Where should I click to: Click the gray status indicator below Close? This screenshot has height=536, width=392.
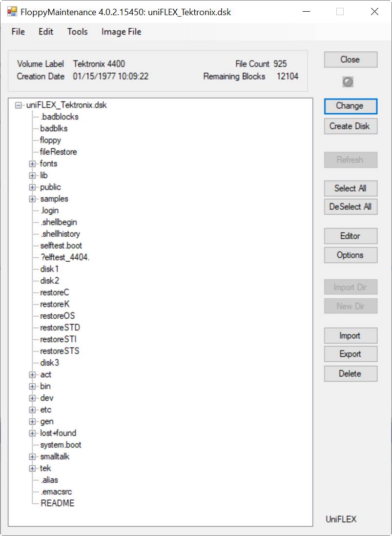[348, 82]
